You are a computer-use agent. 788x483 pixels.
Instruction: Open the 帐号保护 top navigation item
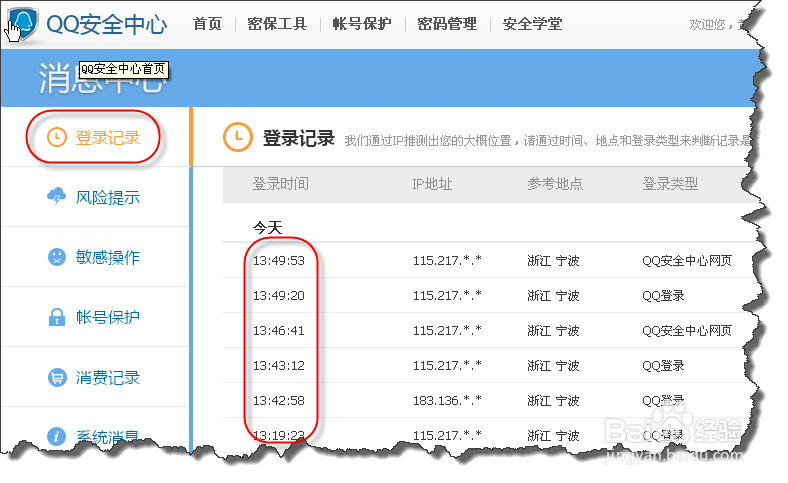(362, 24)
